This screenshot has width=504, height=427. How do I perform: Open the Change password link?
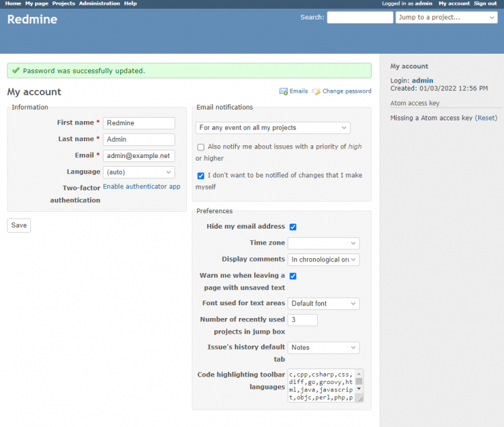(x=347, y=91)
